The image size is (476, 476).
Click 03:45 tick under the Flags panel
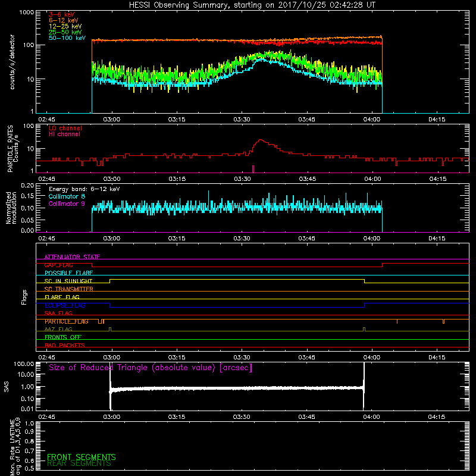pyautogui.click(x=306, y=358)
